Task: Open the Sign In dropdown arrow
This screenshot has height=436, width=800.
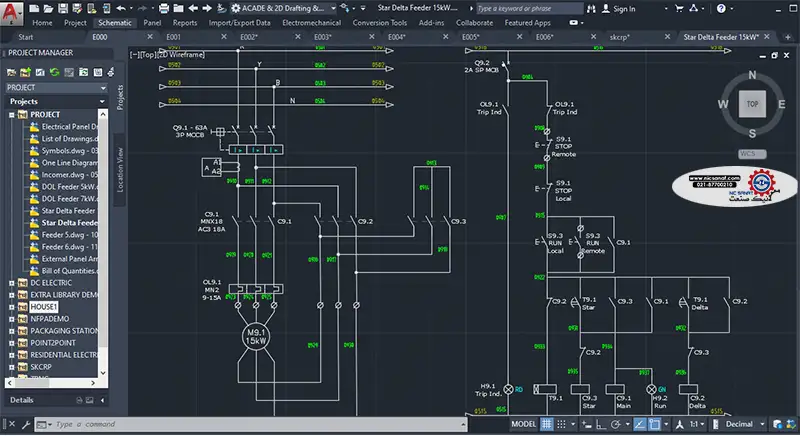Action: [665, 9]
